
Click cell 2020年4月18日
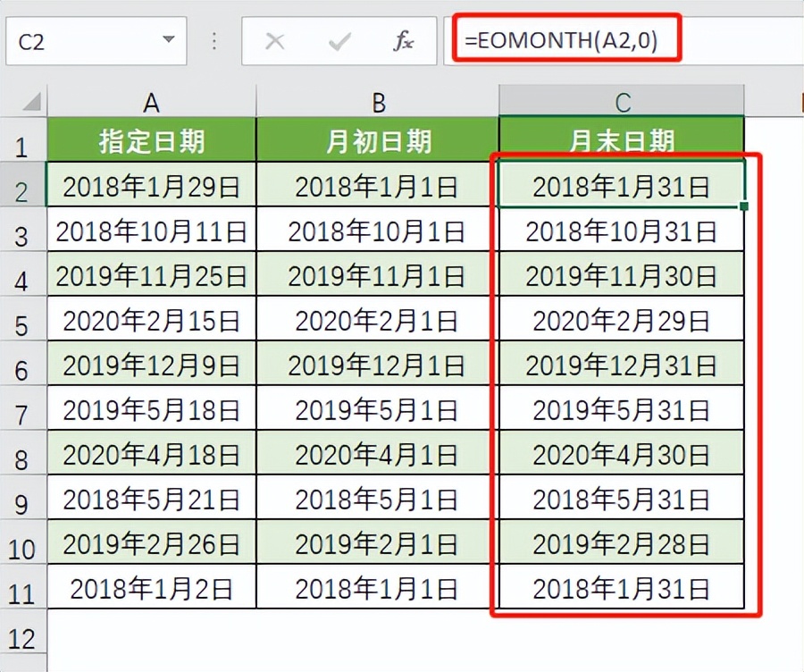pyautogui.click(x=151, y=453)
